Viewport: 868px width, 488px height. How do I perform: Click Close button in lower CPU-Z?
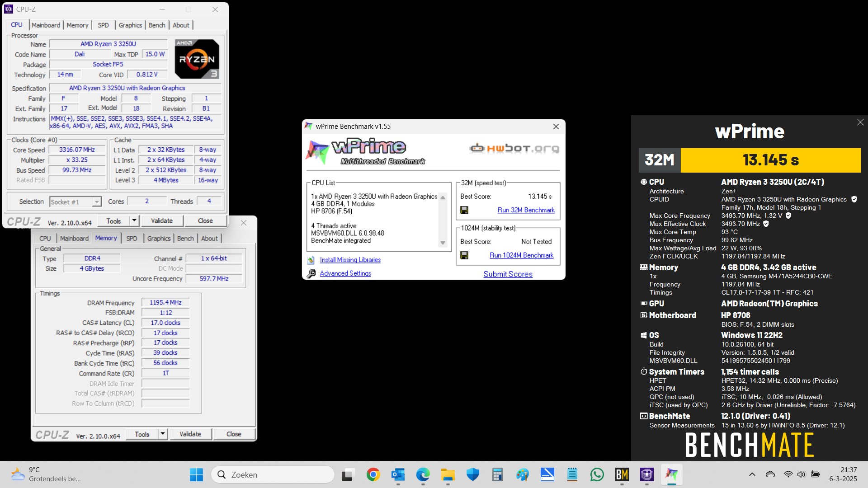point(234,434)
